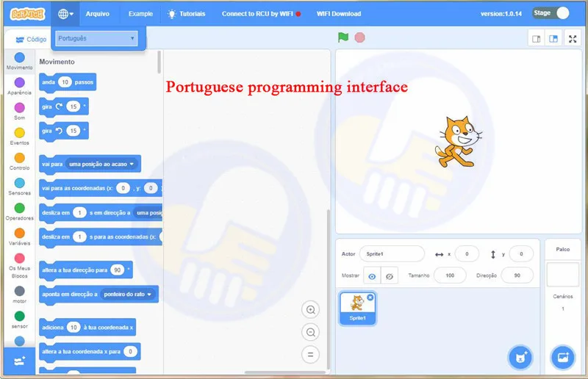The image size is (588, 379).
Task: Click the 10 value in 'anda' block
Action: coord(65,82)
